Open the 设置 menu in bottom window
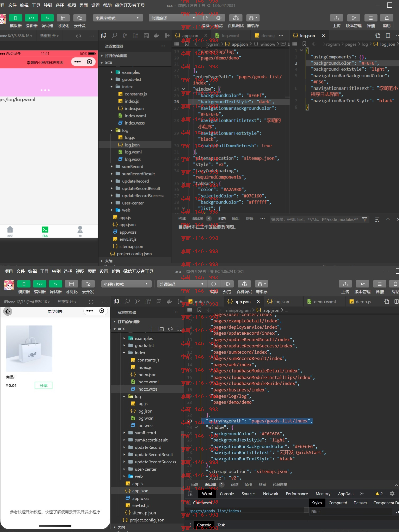The width and height of the screenshot is (399, 532). tap(104, 271)
